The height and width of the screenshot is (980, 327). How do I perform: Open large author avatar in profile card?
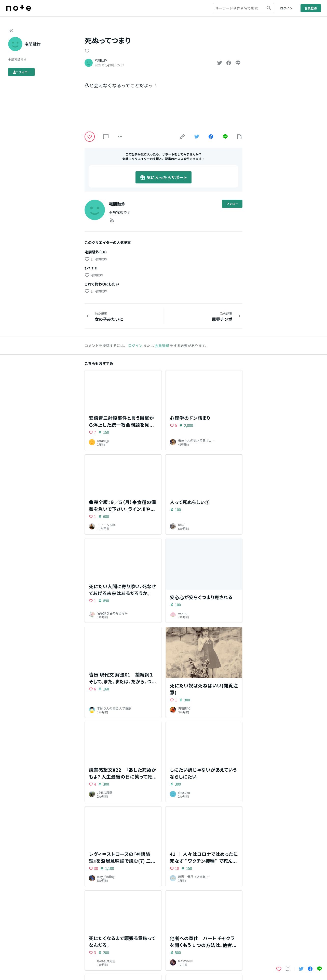point(95,210)
